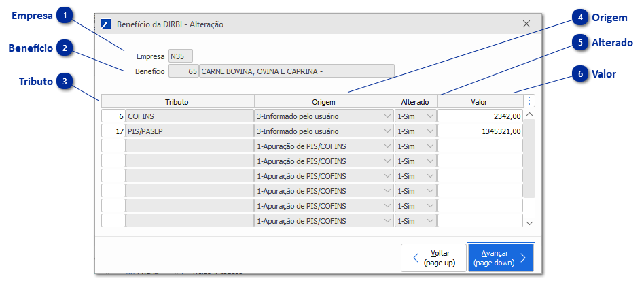Click the dialog's blue arrow window icon
Viewport: 644px width, 285px height.
[105, 24]
